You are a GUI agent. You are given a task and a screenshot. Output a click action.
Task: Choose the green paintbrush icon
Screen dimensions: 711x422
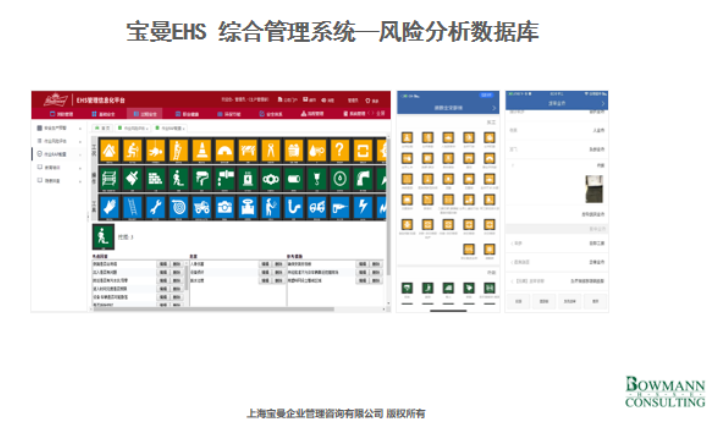tap(132, 179)
